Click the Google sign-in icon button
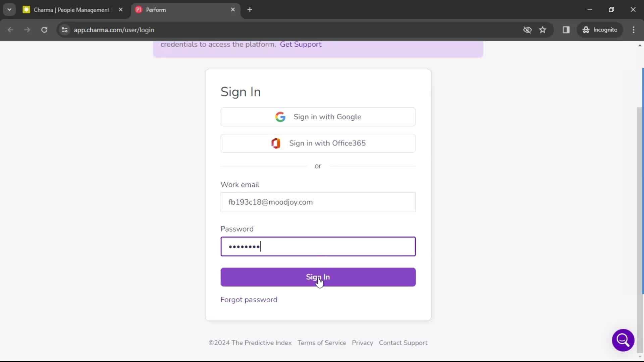This screenshot has width=644, height=362. (x=280, y=117)
